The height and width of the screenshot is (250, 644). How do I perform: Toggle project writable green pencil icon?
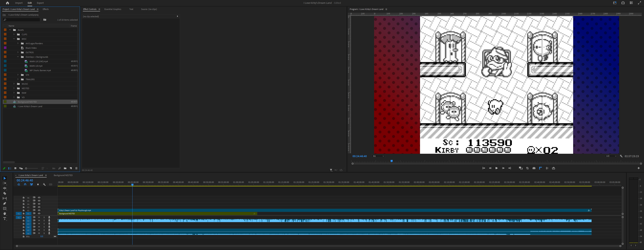(4, 168)
